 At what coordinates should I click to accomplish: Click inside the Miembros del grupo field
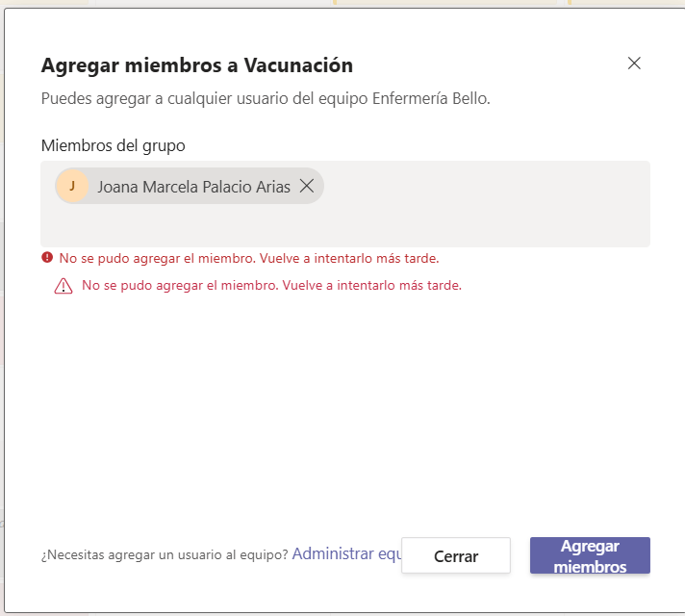point(345,204)
